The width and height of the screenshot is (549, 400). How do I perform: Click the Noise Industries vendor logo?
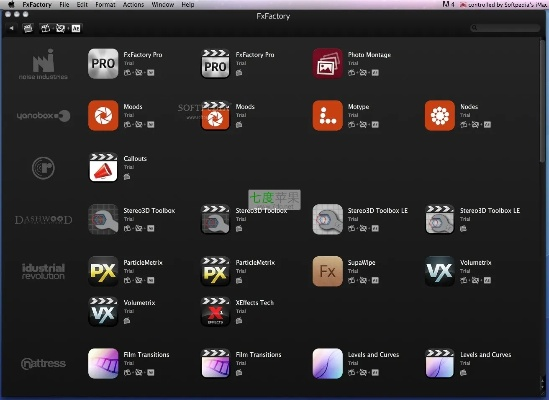43,64
